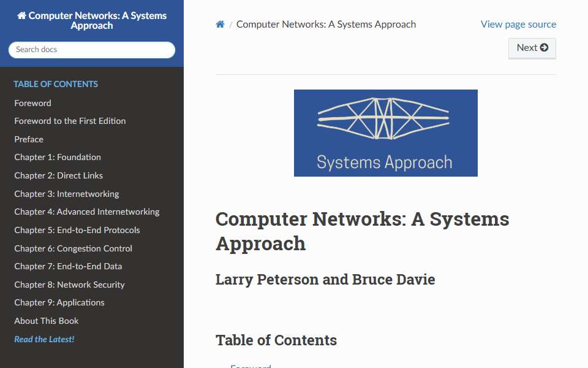Open the sidebar title Computer Networks: A Systems Approach

pos(92,20)
